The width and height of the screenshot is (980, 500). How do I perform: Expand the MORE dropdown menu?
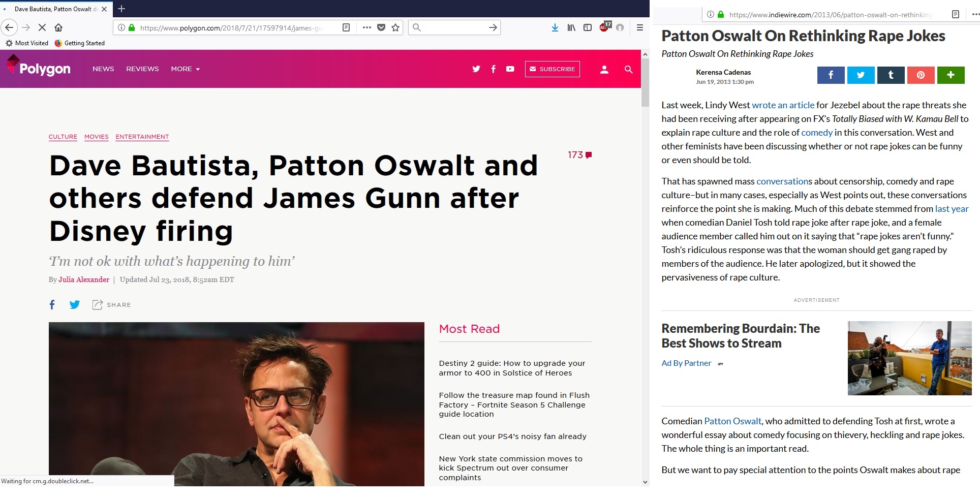coord(185,69)
